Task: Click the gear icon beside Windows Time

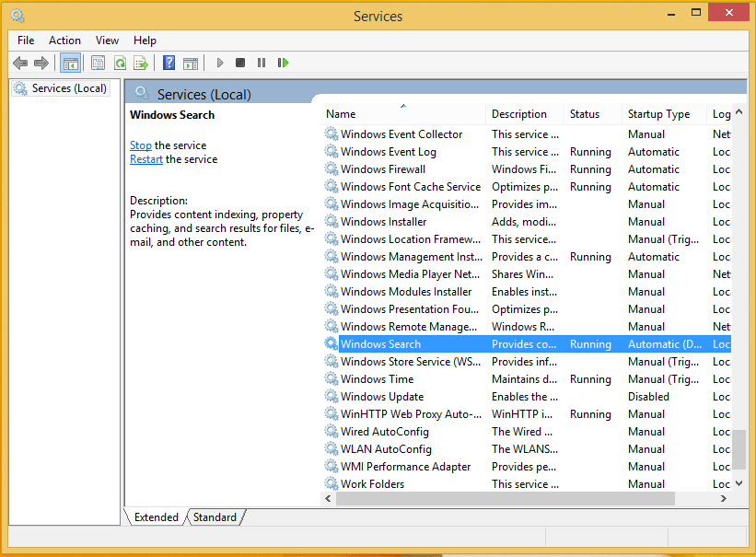Action: (x=331, y=379)
